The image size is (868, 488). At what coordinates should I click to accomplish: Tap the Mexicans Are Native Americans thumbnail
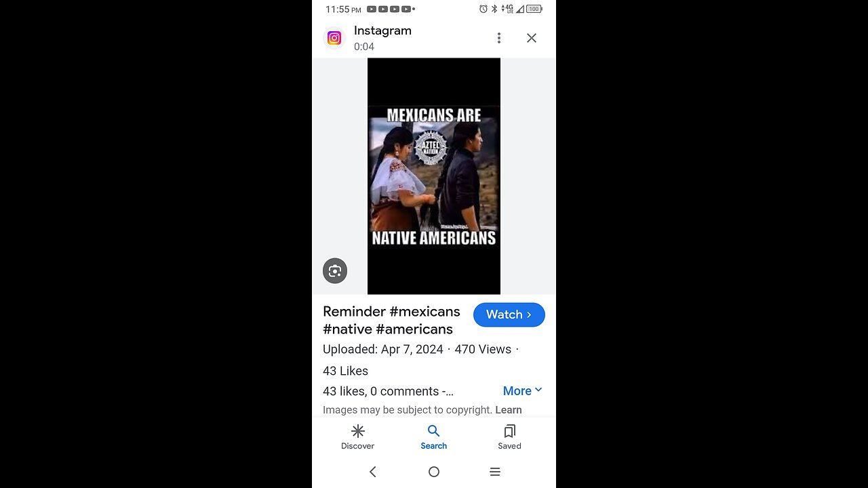434,176
